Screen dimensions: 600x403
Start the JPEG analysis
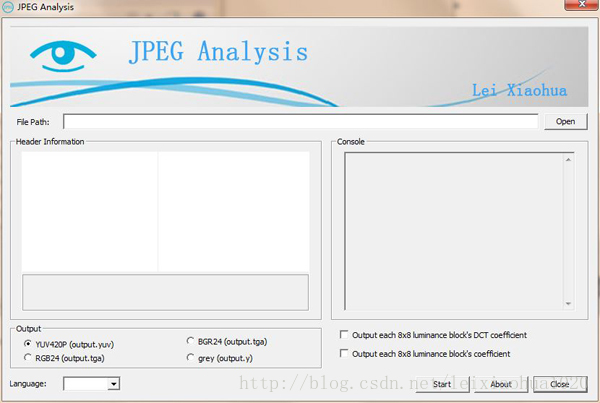(x=442, y=384)
